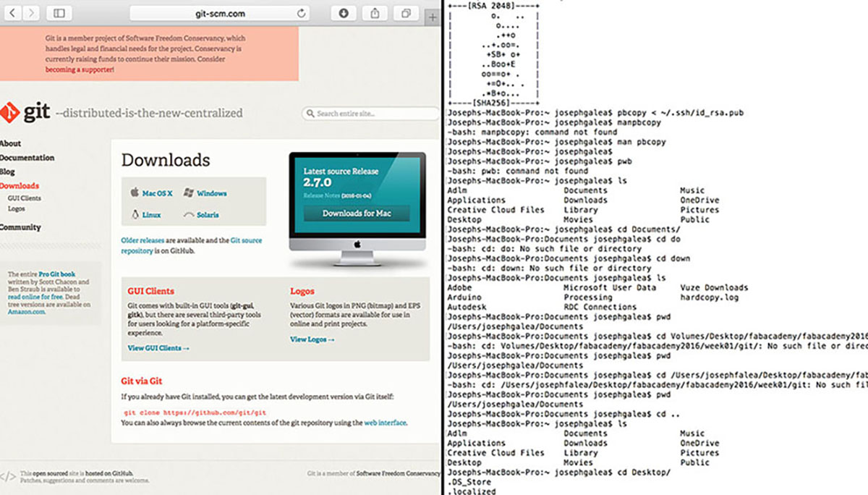Click the Linux penguin icon
Viewport: 868px width, 495px height.
[x=135, y=215]
